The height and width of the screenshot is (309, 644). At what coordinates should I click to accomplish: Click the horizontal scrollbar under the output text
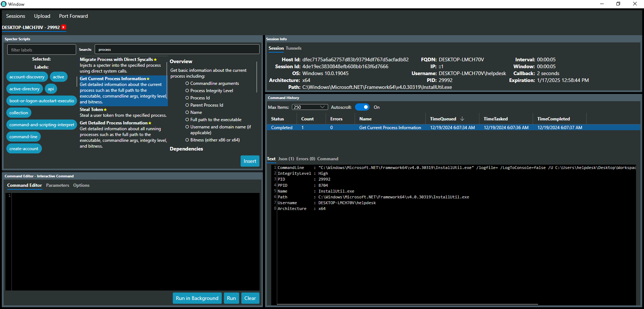[408, 304]
